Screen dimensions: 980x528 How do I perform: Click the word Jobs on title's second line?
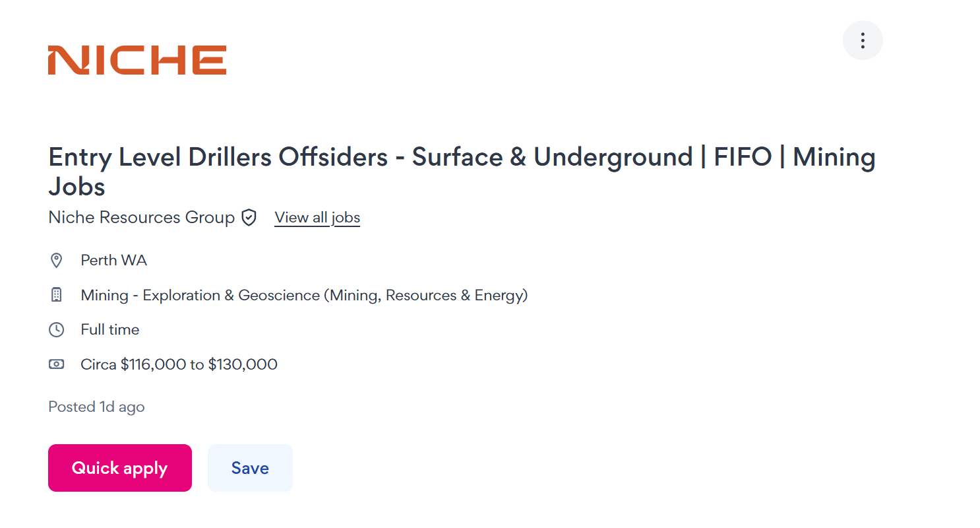coord(77,187)
